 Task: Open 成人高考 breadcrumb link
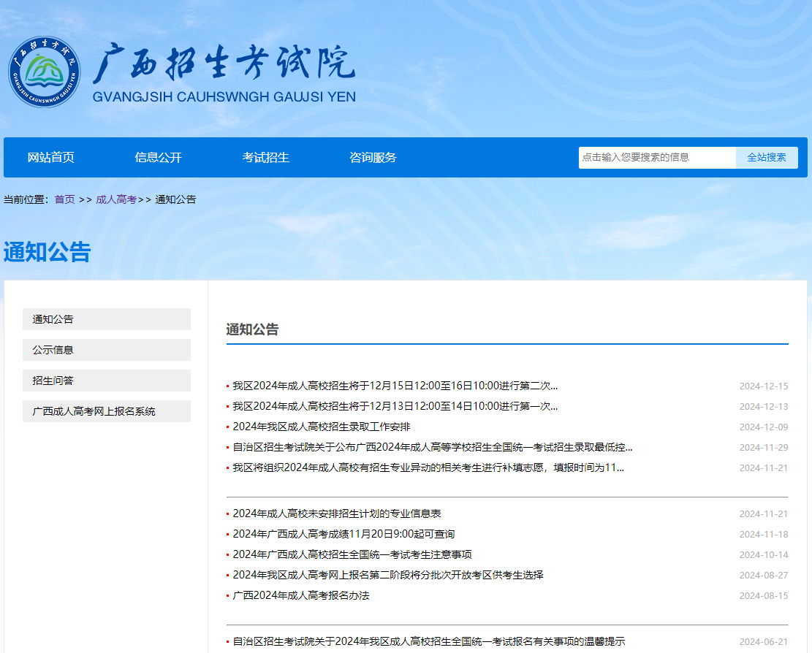click(x=116, y=199)
